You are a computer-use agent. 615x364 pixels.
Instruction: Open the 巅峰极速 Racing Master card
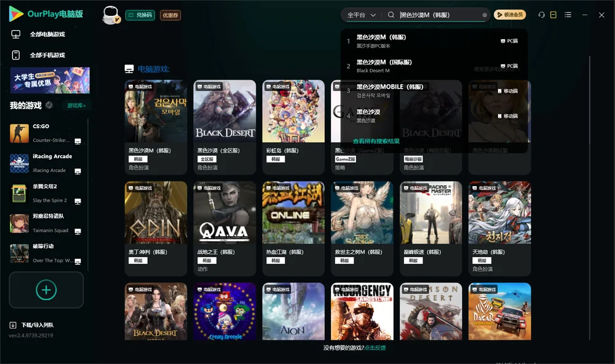pos(431,228)
